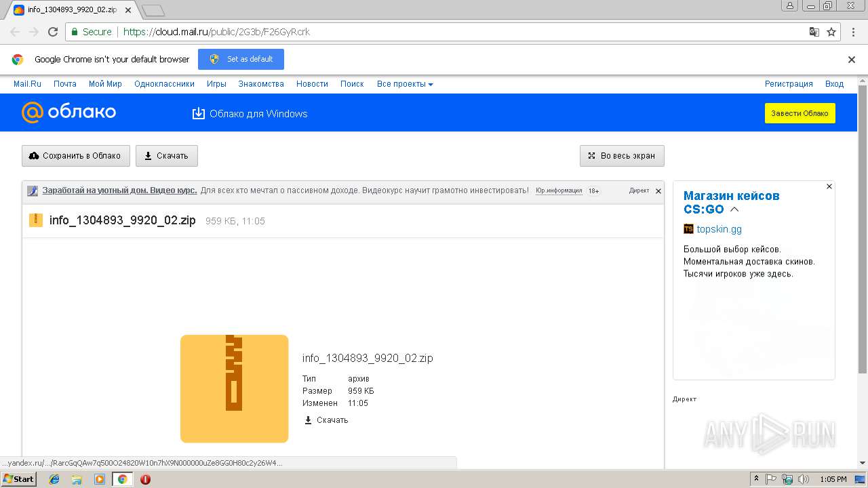Close the Директ text ad banner
The image size is (868, 488).
click(658, 191)
